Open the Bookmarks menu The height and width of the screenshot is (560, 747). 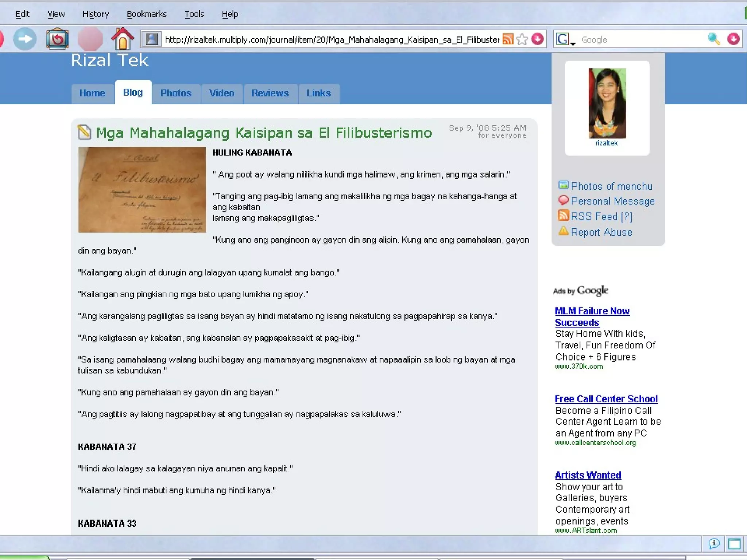[147, 14]
